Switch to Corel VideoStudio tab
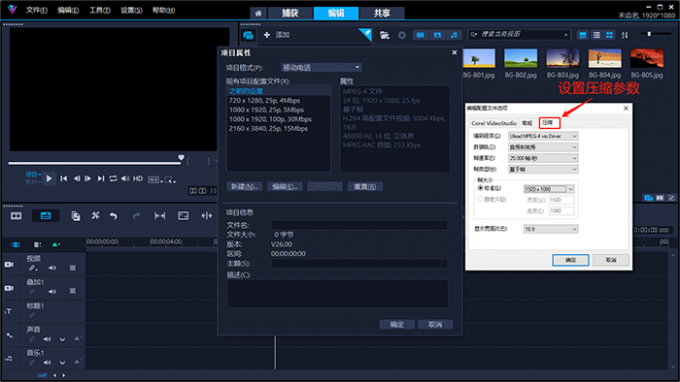The height and width of the screenshot is (382, 680). [494, 123]
